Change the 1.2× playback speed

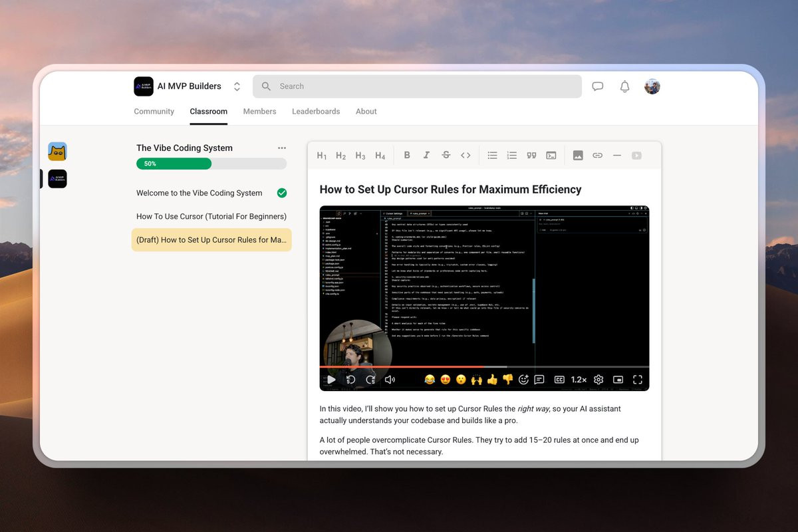579,380
